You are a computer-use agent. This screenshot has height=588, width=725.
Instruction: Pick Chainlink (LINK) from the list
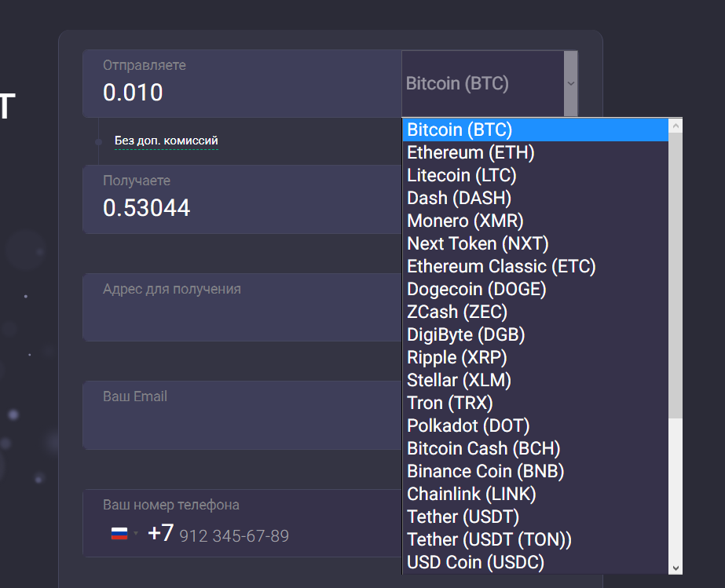pyautogui.click(x=536, y=494)
